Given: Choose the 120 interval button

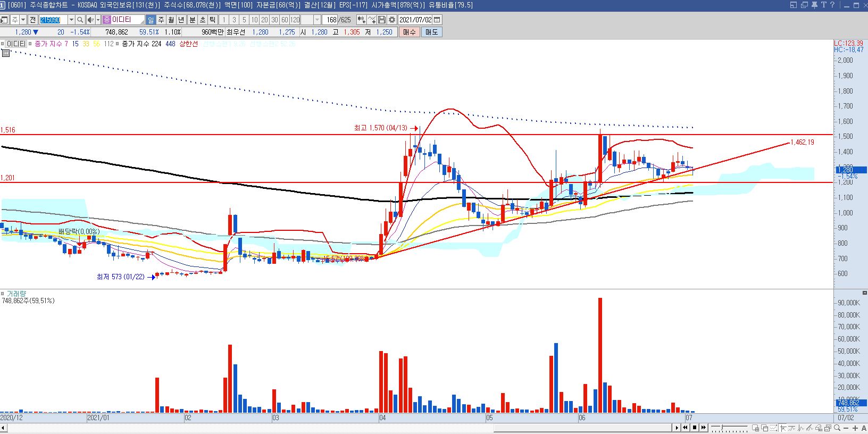Looking at the screenshot, I should 295,20.
